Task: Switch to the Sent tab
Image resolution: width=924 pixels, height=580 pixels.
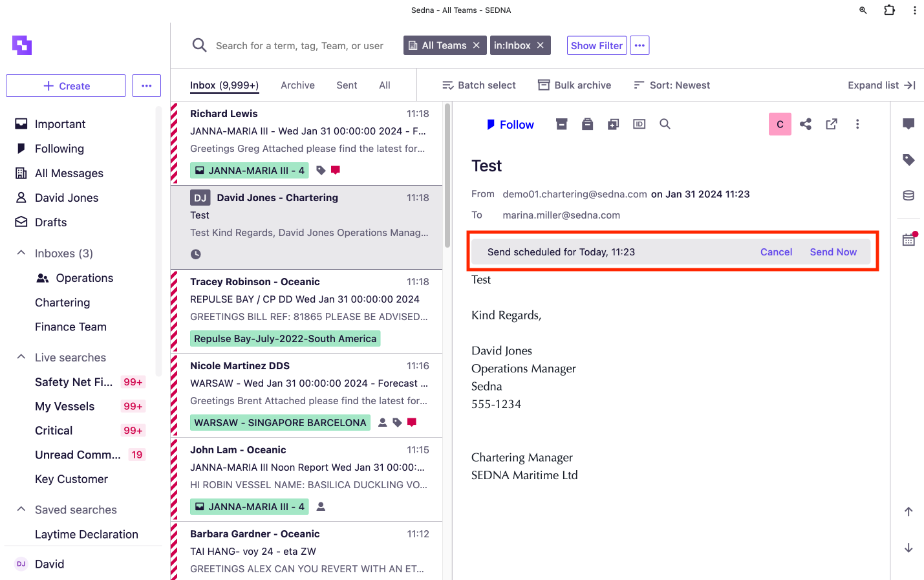Action: click(x=347, y=85)
